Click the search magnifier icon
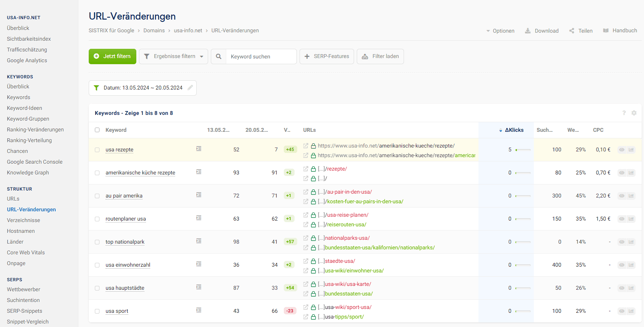This screenshot has width=644, height=327. pyautogui.click(x=219, y=56)
